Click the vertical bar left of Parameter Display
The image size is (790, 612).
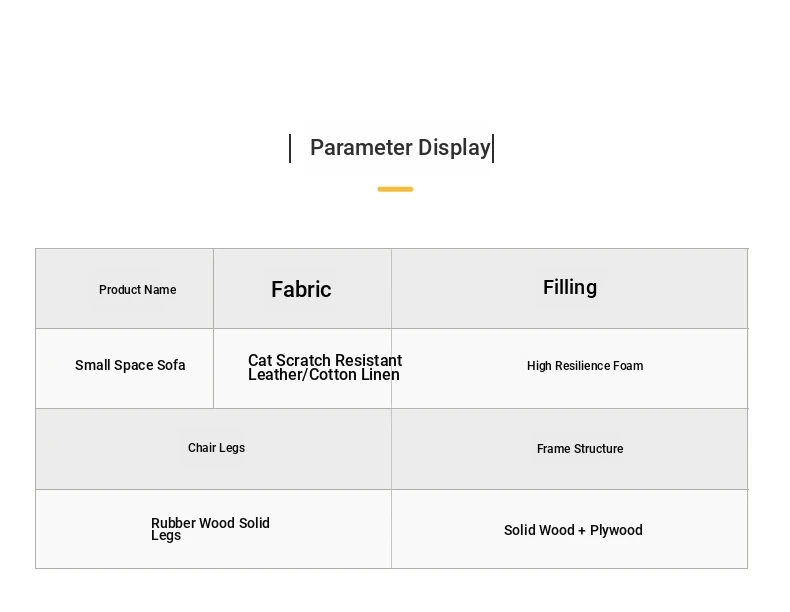pyautogui.click(x=290, y=149)
